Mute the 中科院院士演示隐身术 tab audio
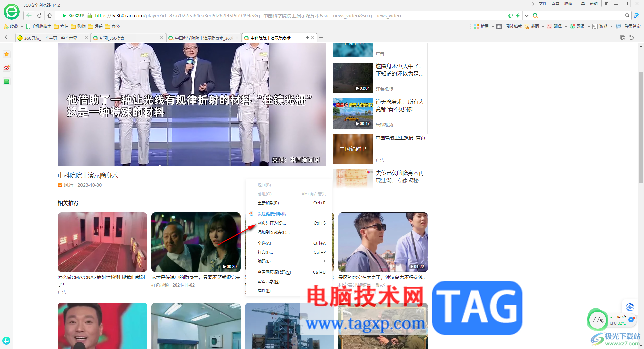644x349 pixels. 308,38
